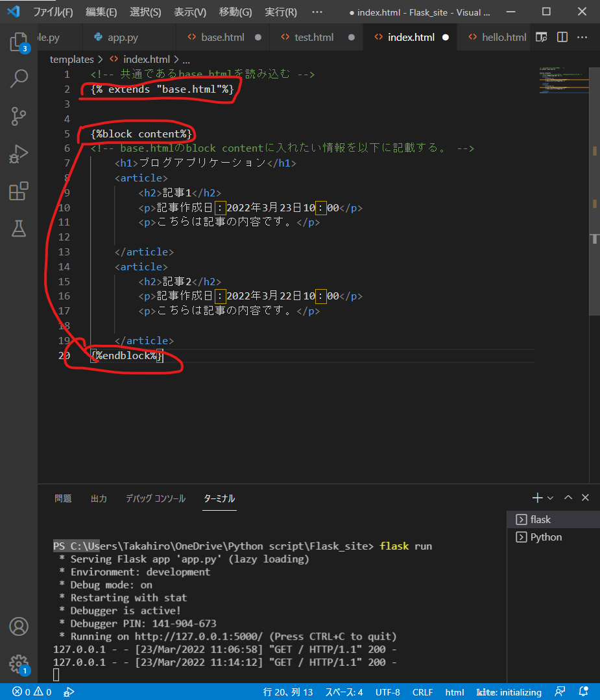Toggle the split editor layout icon
The width and height of the screenshot is (600, 700).
(x=562, y=37)
